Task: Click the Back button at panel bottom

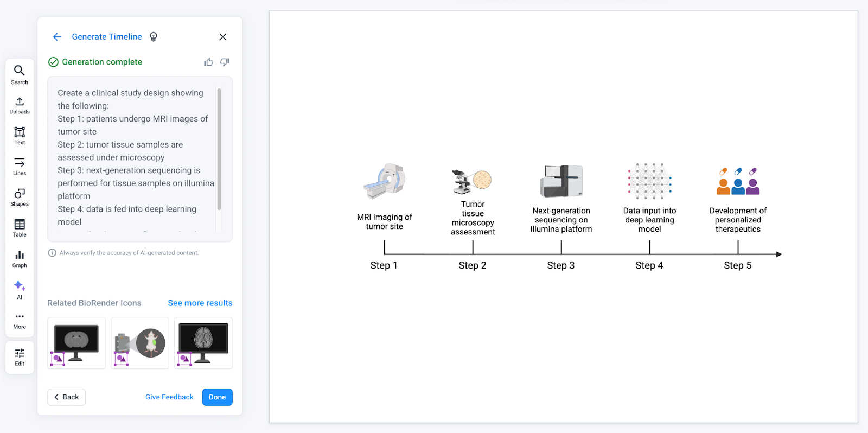Action: (66, 397)
